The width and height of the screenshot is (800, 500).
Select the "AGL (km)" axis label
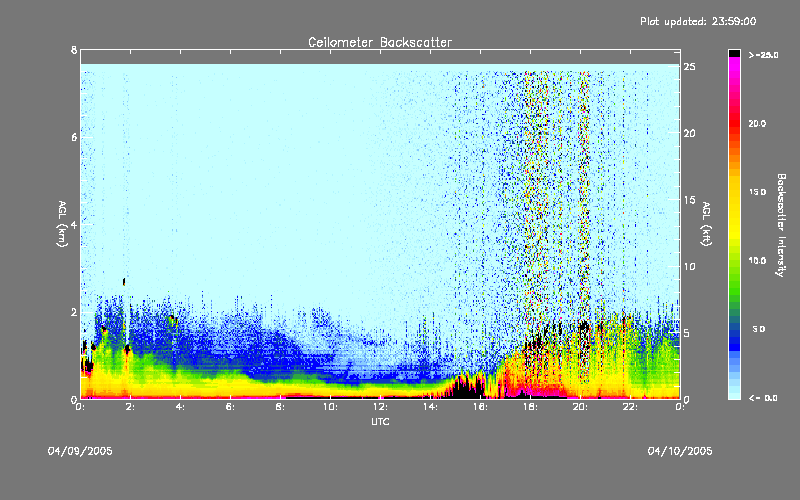[x=62, y=224]
